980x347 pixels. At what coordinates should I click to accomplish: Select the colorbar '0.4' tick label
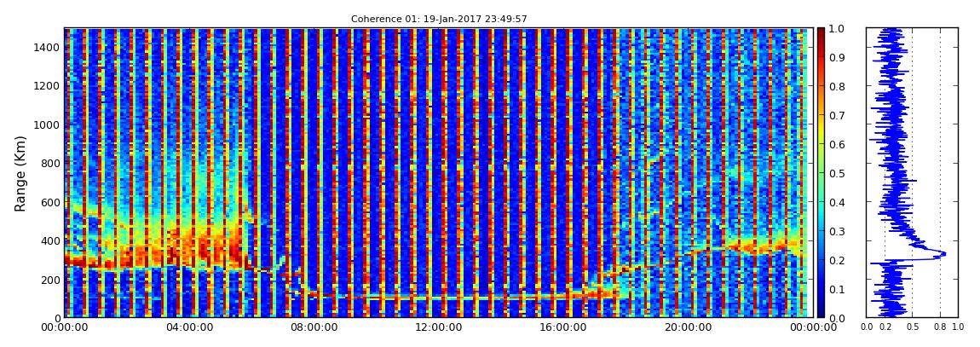click(836, 203)
